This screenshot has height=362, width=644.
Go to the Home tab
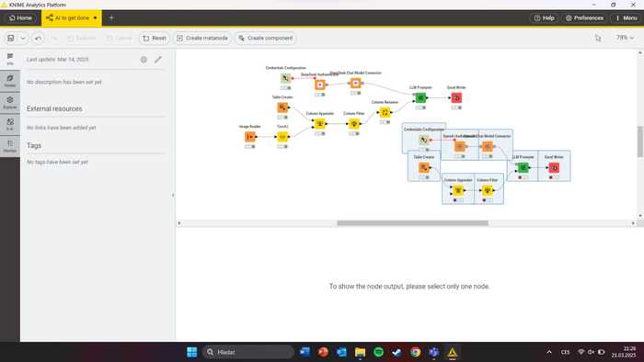(x=20, y=18)
